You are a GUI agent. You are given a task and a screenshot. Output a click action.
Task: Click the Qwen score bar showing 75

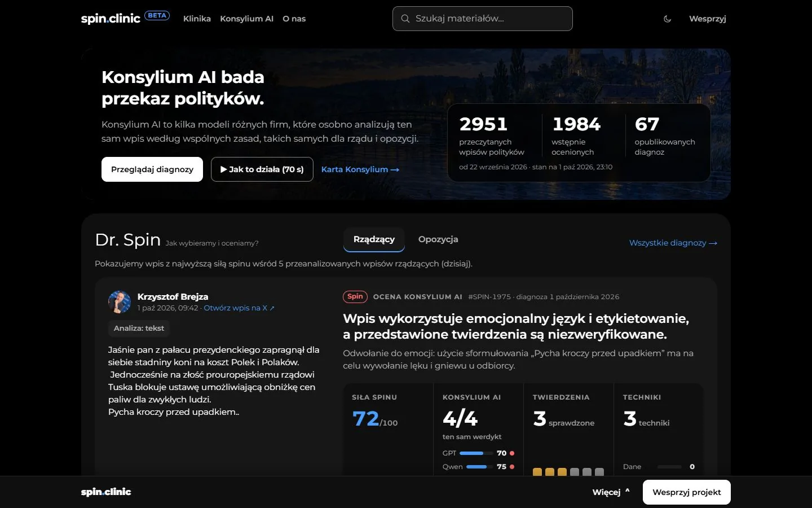(x=478, y=467)
